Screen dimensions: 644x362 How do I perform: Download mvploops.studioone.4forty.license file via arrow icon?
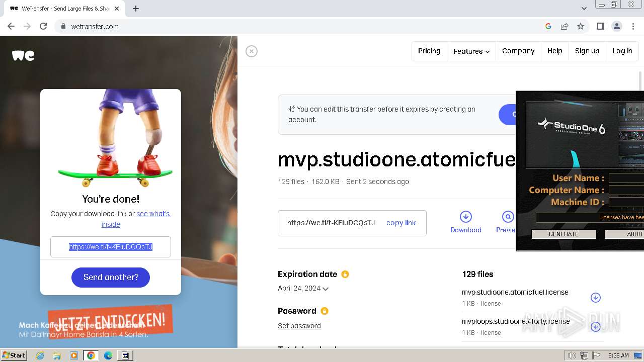596,327
